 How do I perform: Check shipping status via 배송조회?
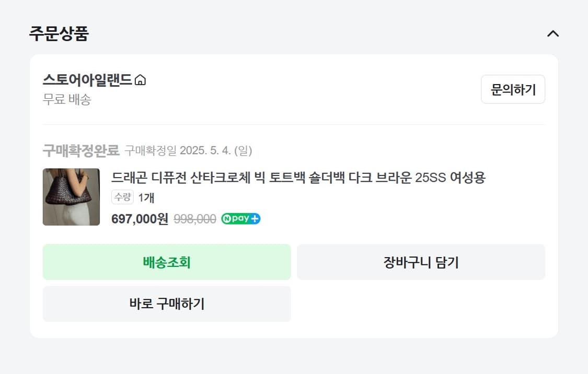point(166,262)
